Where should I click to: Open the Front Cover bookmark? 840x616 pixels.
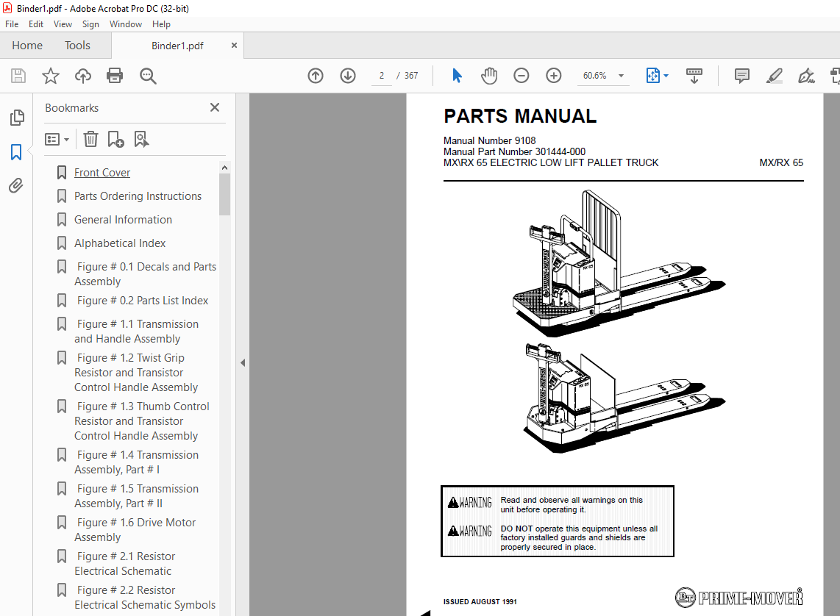pyautogui.click(x=102, y=172)
